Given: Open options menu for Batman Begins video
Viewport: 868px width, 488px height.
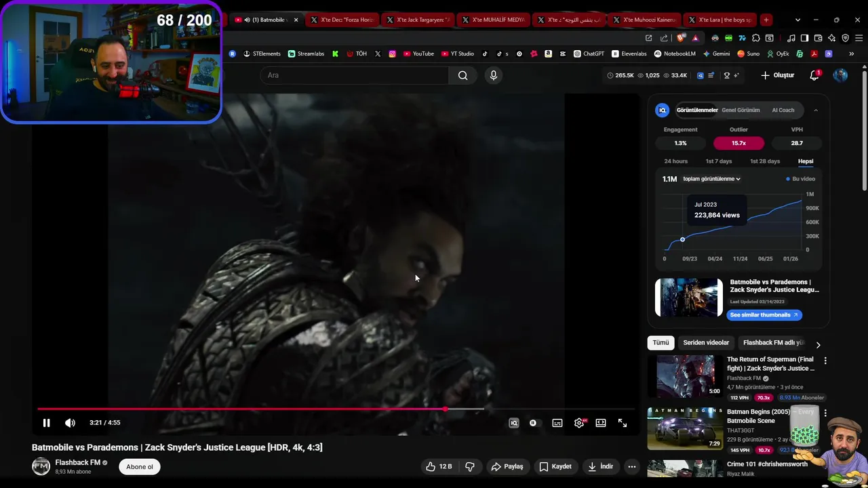Looking at the screenshot, I should (825, 412).
